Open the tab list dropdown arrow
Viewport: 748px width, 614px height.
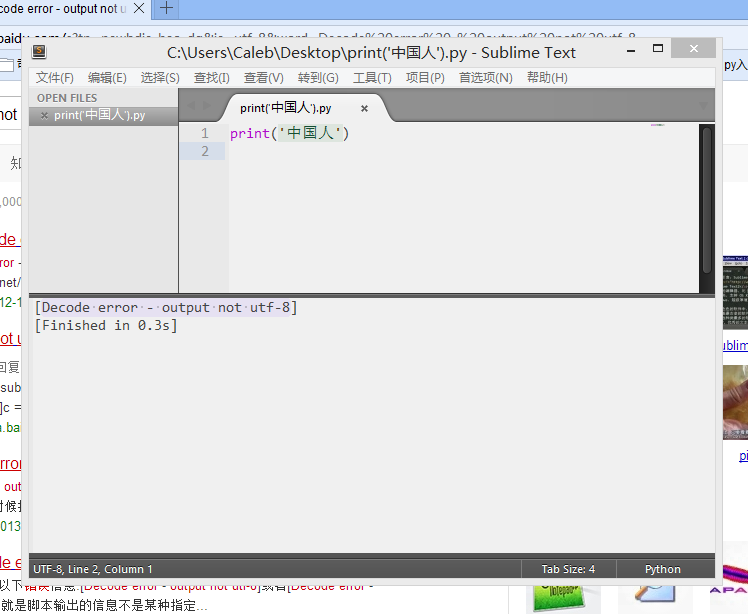coord(703,105)
